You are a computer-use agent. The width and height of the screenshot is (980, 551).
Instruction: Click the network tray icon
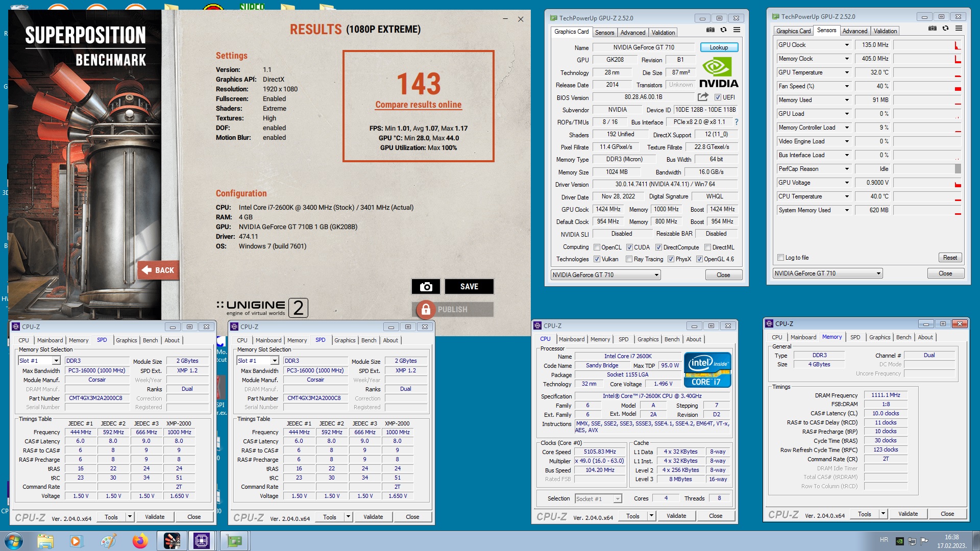click(912, 541)
